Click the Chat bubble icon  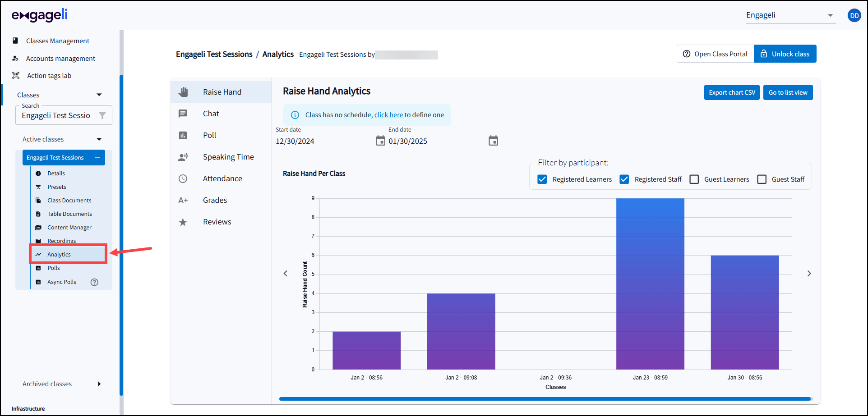pos(183,114)
